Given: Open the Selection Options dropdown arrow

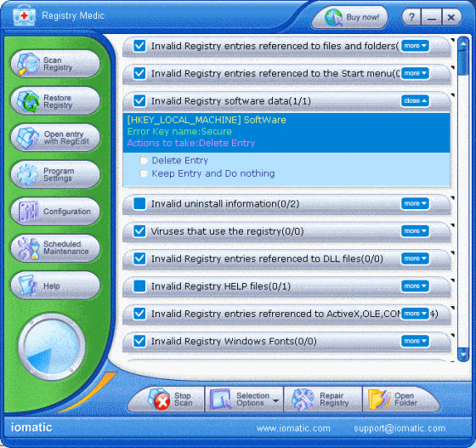Looking at the screenshot, I should tap(275, 400).
